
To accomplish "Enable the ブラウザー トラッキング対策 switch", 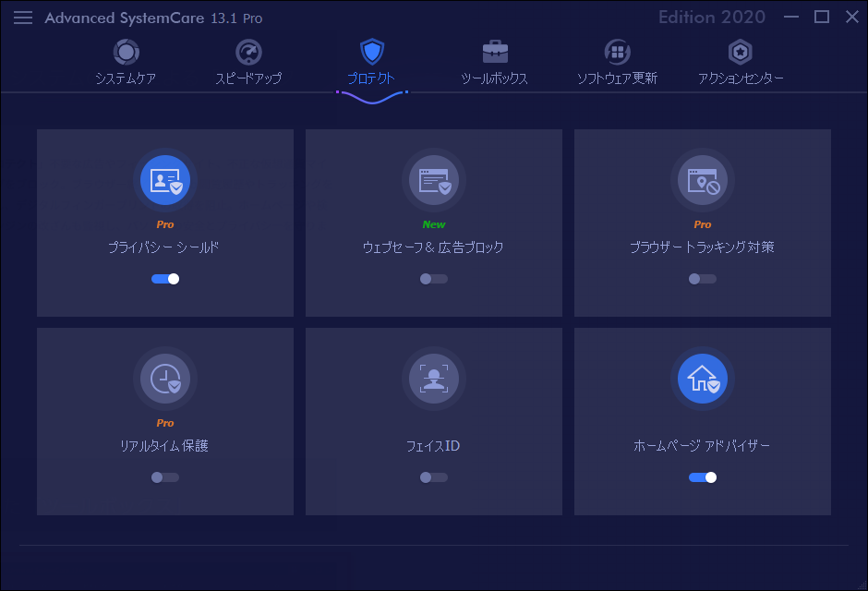I will pos(703,279).
